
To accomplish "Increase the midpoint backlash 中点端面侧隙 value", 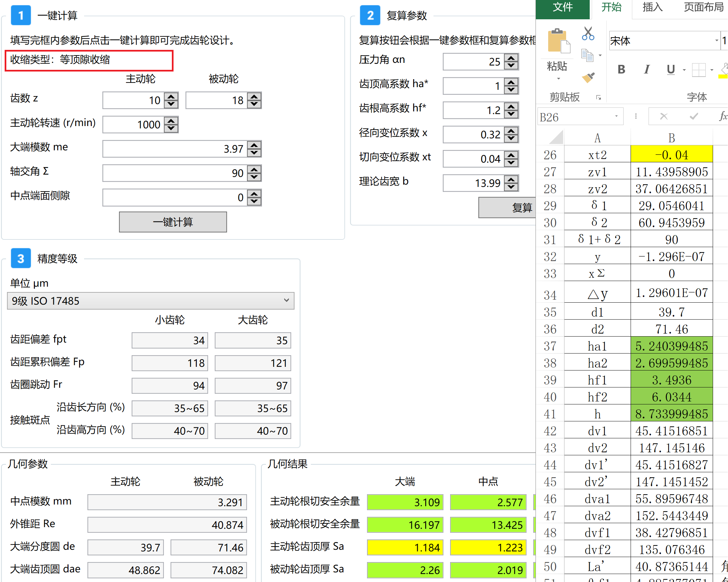I will (x=254, y=194).
